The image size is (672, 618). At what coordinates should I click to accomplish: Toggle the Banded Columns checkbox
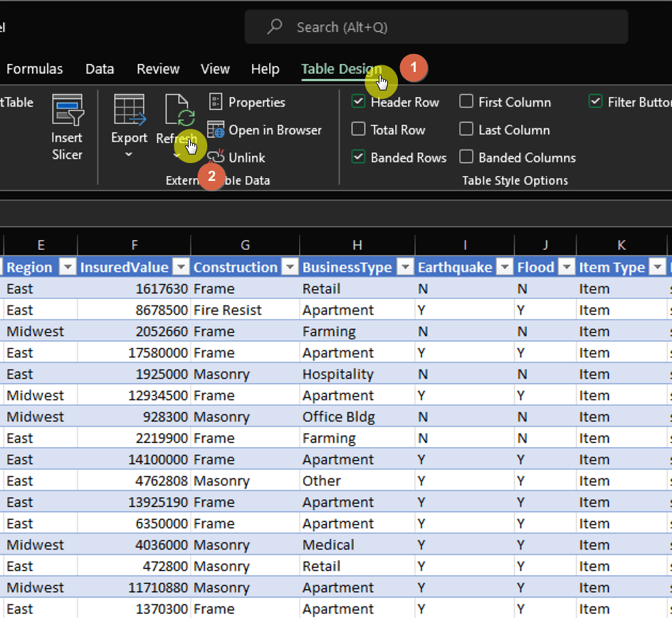coord(466,157)
